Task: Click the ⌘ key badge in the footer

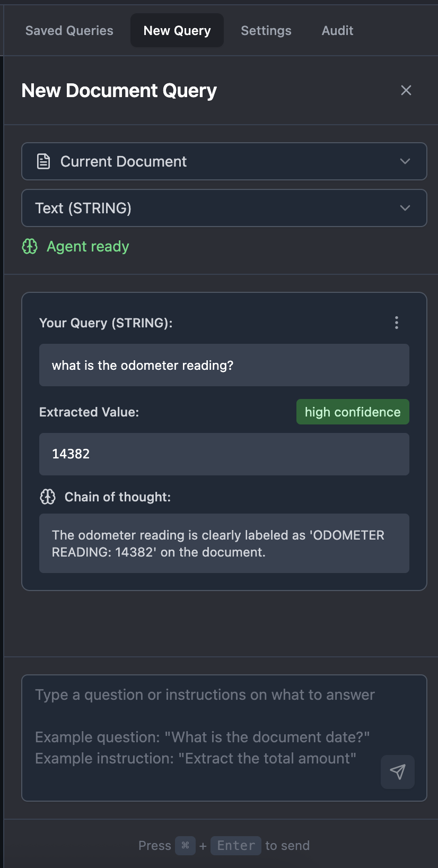Action: point(185,846)
